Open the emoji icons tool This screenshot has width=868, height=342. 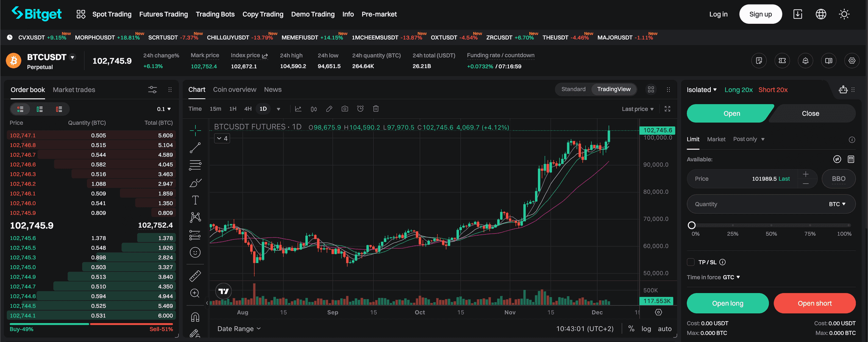(195, 253)
